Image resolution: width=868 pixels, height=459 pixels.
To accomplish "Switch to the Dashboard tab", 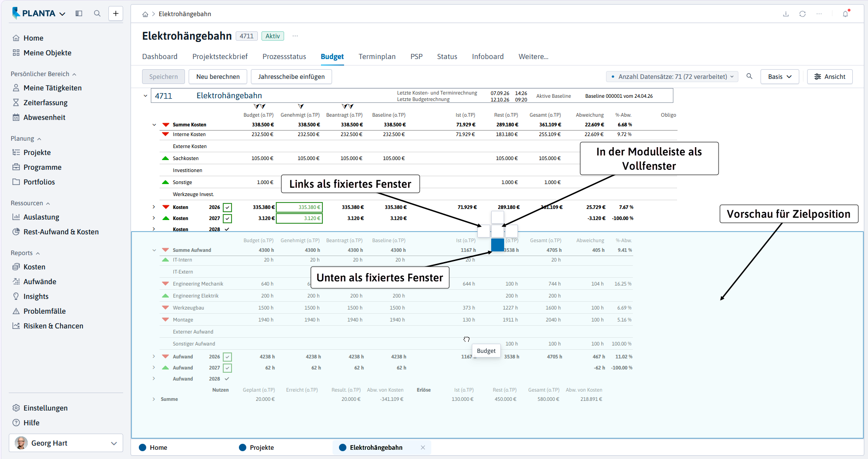I will pos(160,56).
